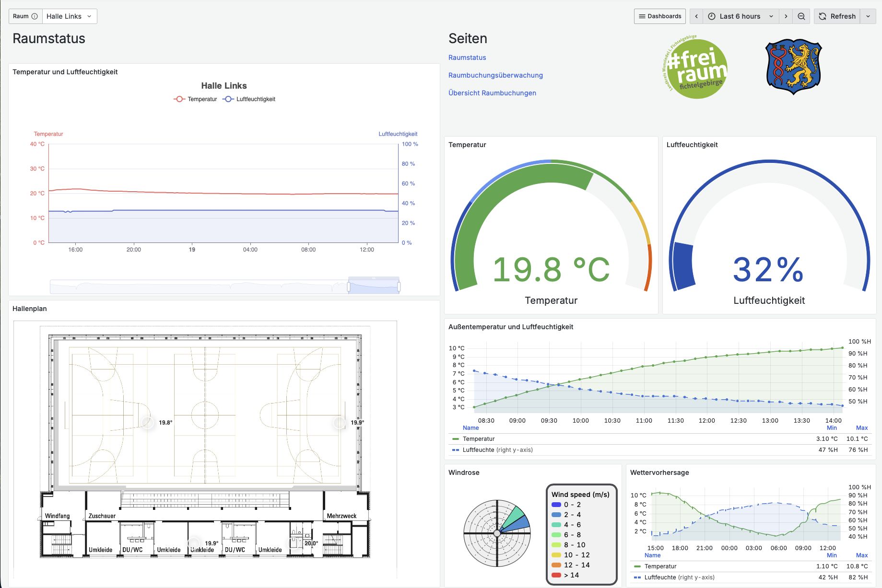
Task: Shift time range forward with right arrow
Action: coord(786,16)
